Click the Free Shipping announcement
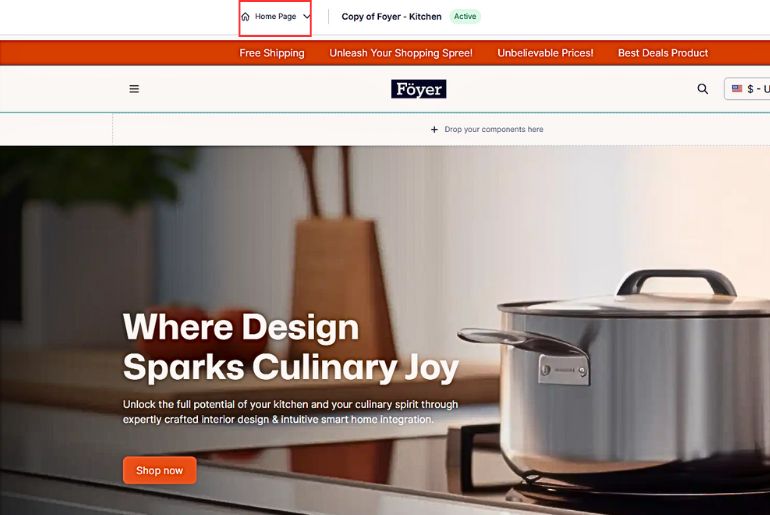 (272, 53)
